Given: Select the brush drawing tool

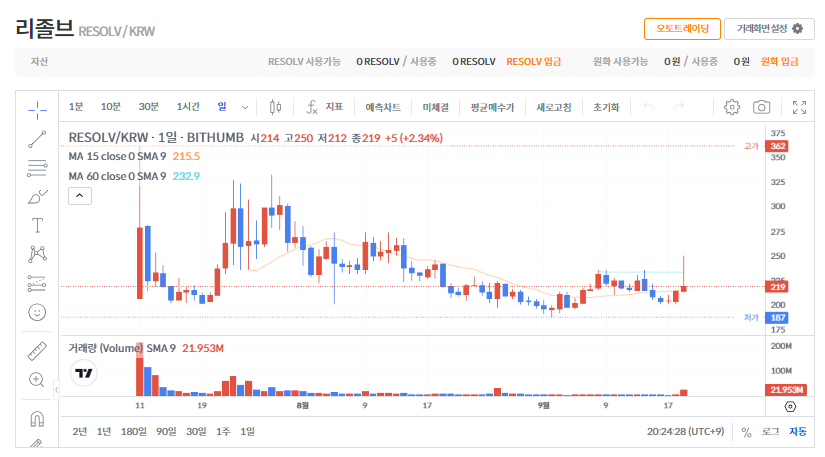Looking at the screenshot, I should [x=37, y=197].
